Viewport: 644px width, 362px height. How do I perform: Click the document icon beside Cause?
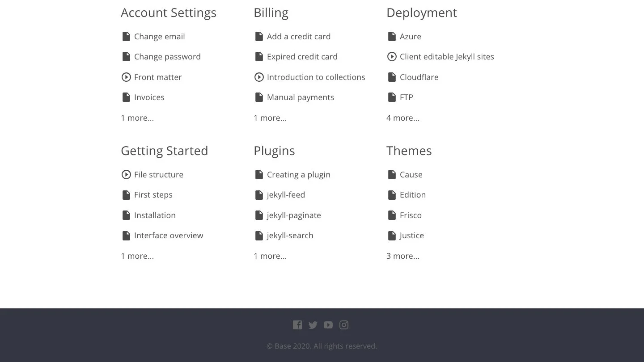[x=392, y=175]
